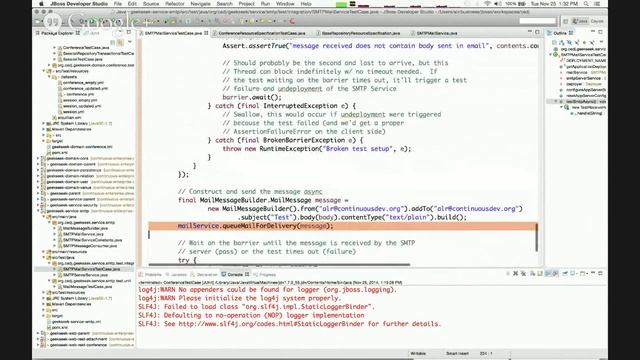
Task: Toggle Link with Editor in Package Explorer
Action: (x=120, y=42)
